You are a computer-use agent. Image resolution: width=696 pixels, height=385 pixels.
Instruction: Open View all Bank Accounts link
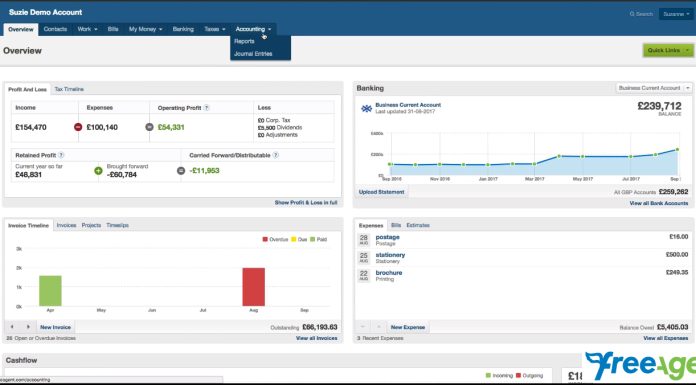coord(659,203)
